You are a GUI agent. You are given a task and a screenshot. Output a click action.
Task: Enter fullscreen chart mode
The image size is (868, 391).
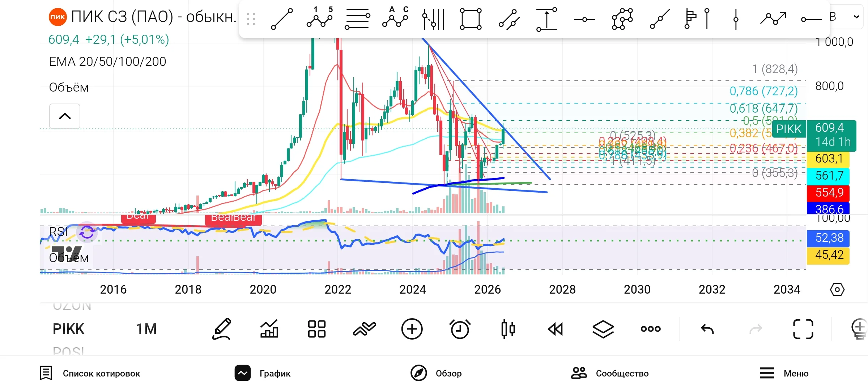pos(803,329)
